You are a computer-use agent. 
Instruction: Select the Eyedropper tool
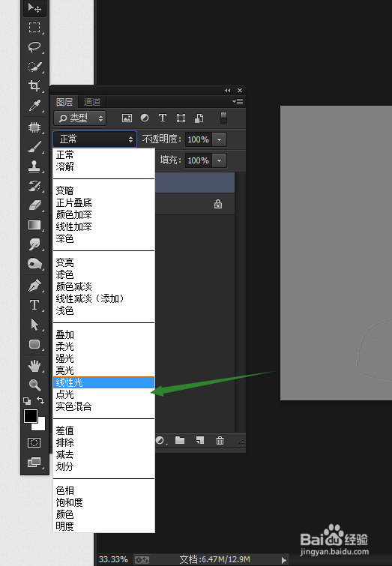coord(34,106)
